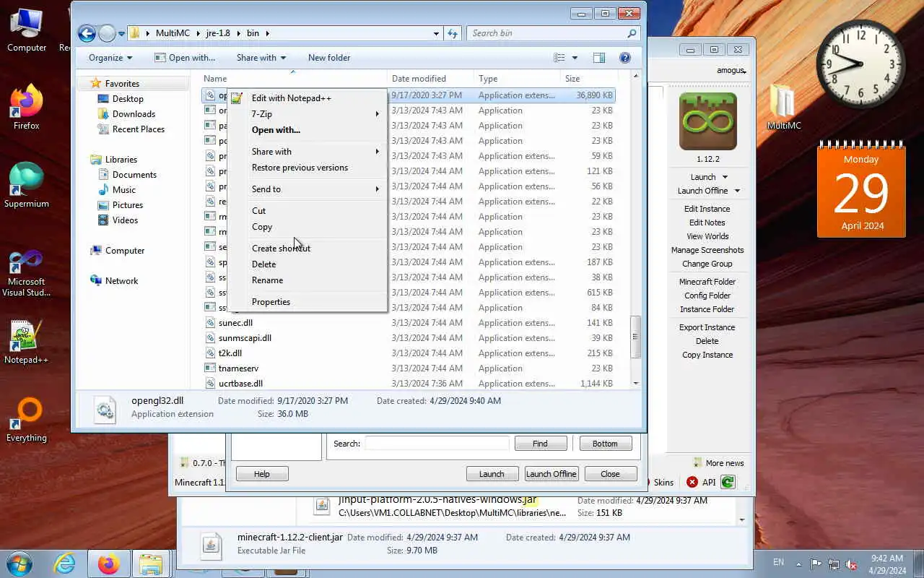Open Notepad++ desktop shortcut

pos(26,341)
